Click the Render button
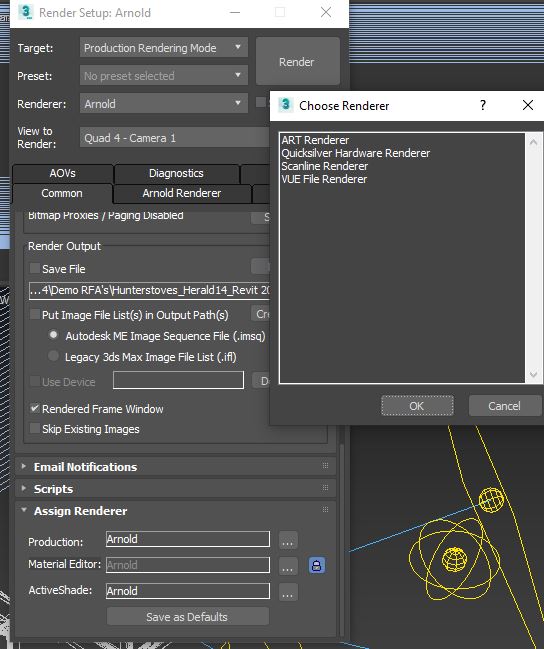The image size is (544, 649). pos(298,61)
